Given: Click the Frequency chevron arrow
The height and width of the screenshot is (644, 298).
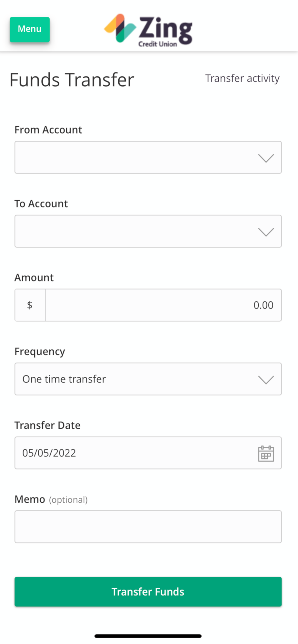Looking at the screenshot, I should click(x=266, y=380).
